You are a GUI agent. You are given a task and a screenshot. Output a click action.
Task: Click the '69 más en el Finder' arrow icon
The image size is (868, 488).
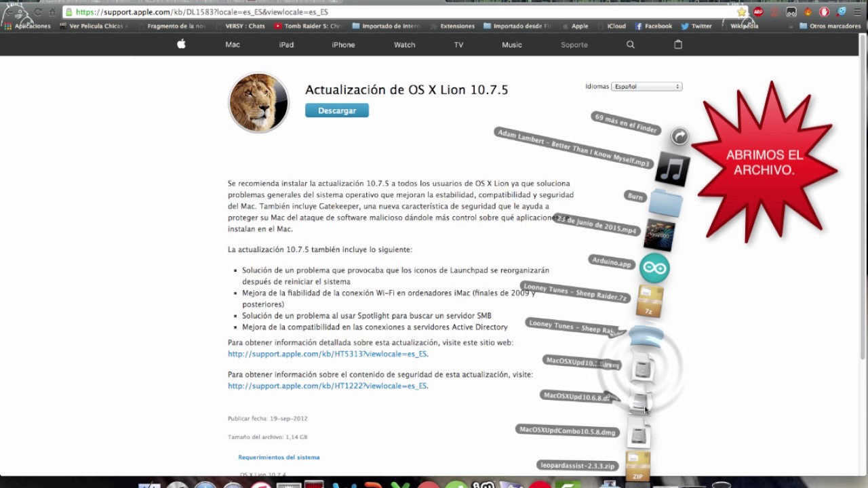pyautogui.click(x=679, y=136)
